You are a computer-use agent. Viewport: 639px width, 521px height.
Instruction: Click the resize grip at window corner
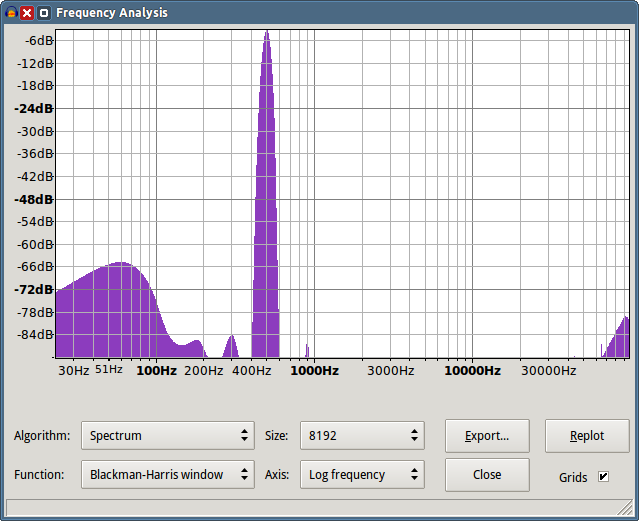tap(626, 510)
